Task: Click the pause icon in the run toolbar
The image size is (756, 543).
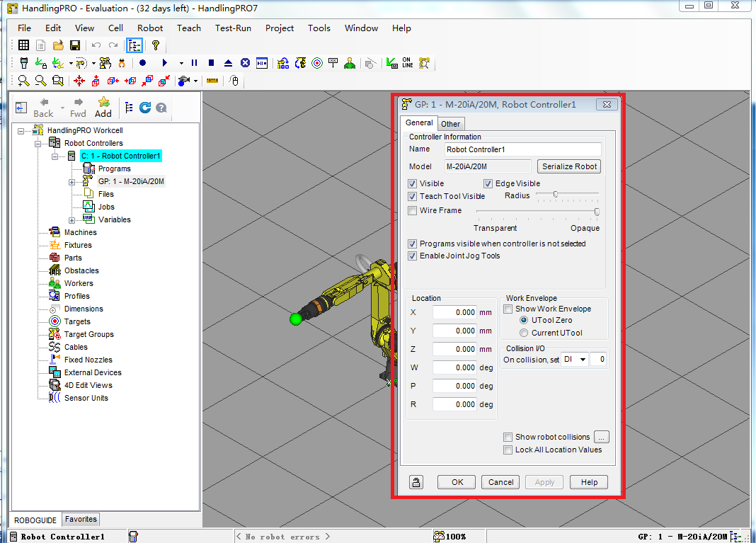Action: tap(194, 63)
